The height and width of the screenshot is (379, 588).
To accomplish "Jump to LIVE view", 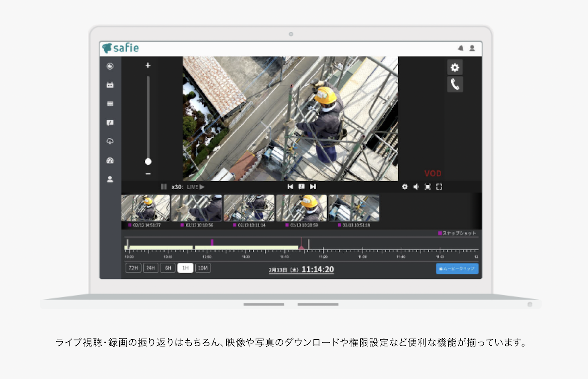I will [x=196, y=187].
